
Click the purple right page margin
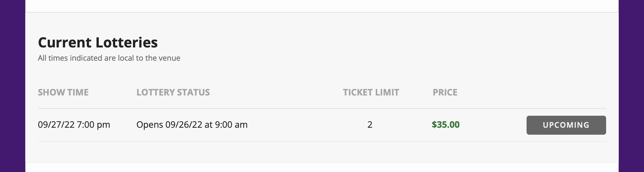tap(631, 86)
